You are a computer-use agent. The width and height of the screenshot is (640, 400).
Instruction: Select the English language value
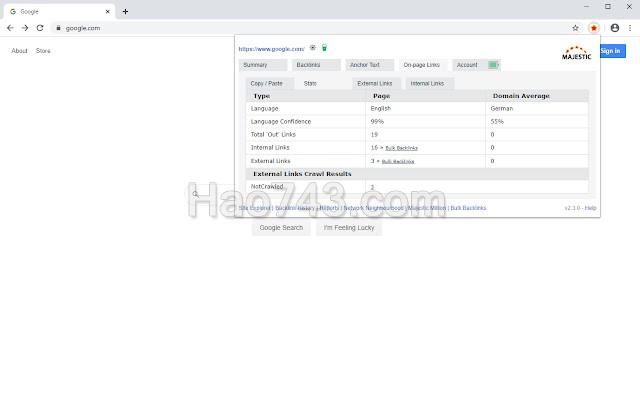pyautogui.click(x=381, y=109)
